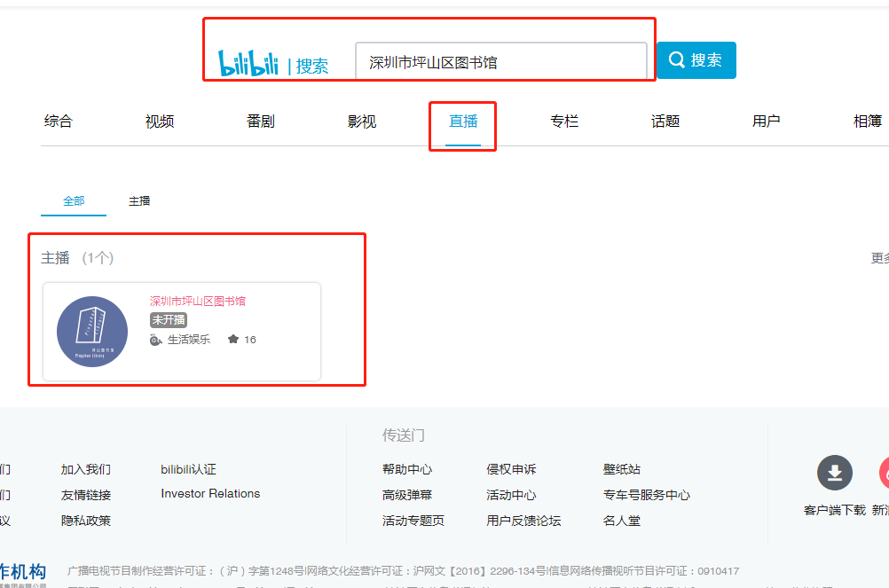
Task: Open the 活动中心 link
Action: [x=511, y=495]
